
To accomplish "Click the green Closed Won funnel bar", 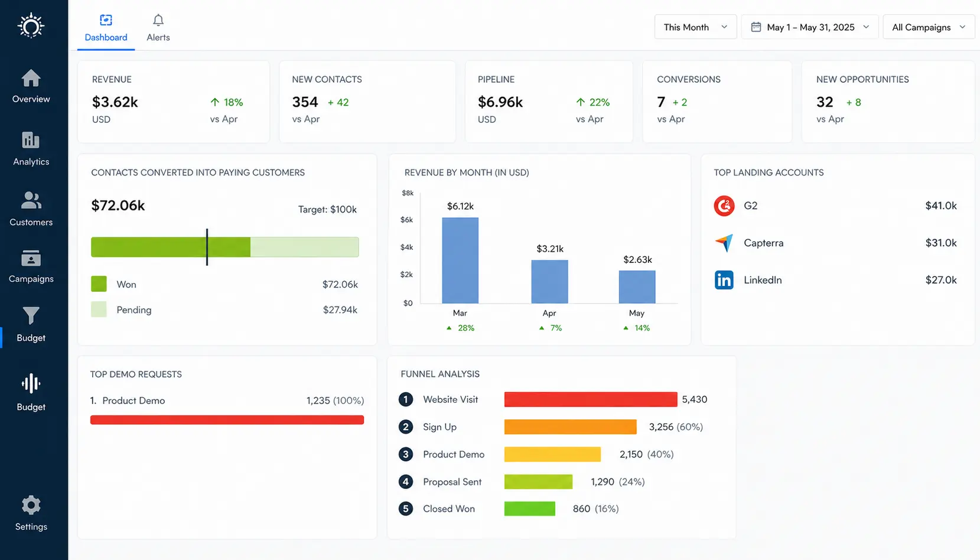I will [x=529, y=509].
